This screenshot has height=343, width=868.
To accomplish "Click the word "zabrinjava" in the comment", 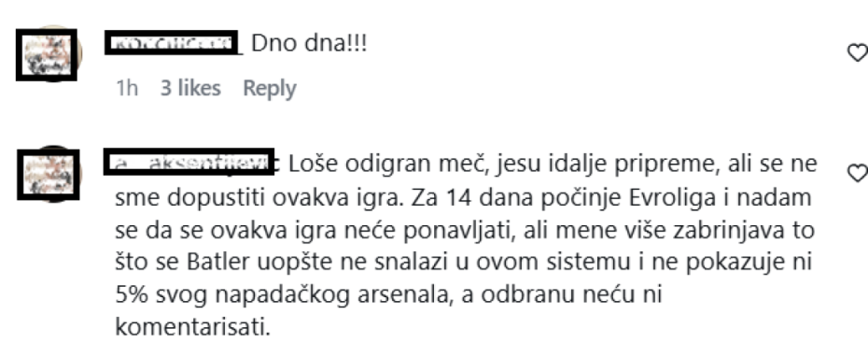I will [731, 230].
